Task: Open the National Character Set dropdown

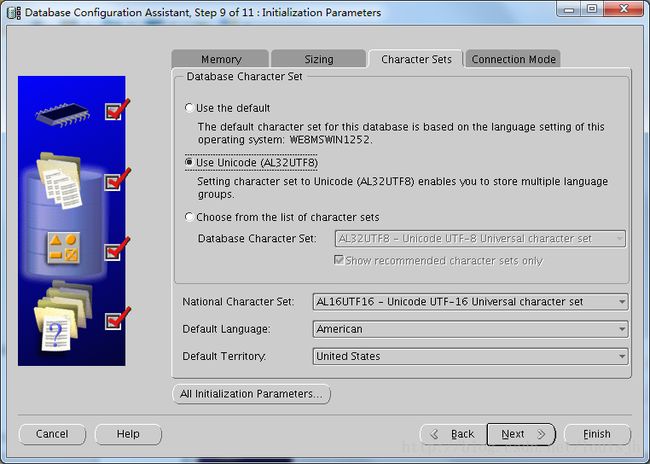Action: 471,302
